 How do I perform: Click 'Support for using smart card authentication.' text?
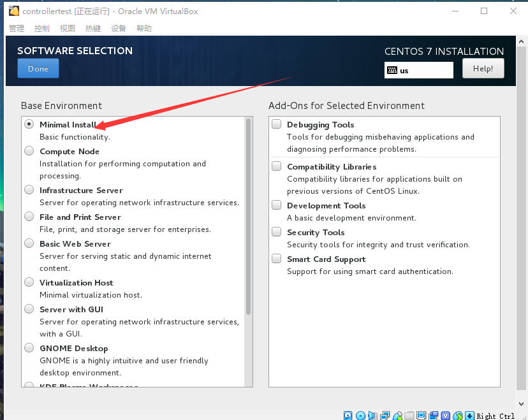370,272
